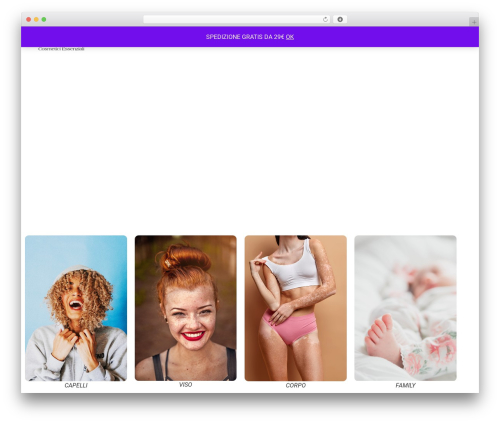Open the Viso category image
This screenshot has height=423, width=500.
click(186, 308)
